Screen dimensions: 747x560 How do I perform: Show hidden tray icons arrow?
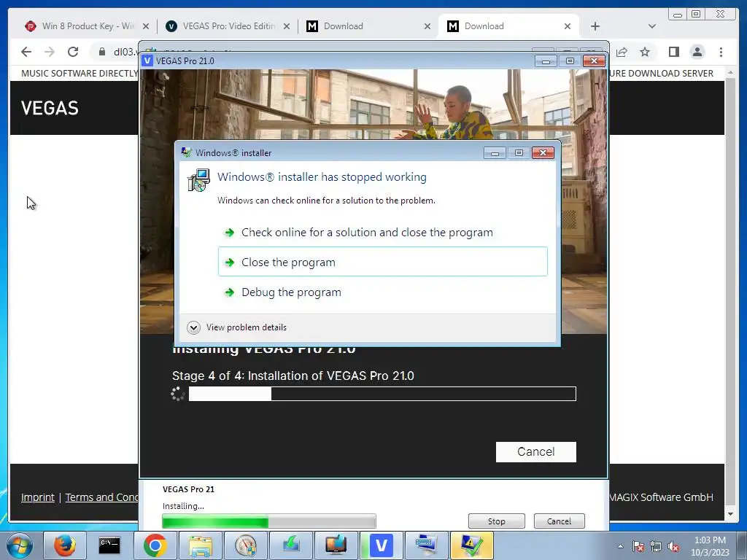pos(620,546)
